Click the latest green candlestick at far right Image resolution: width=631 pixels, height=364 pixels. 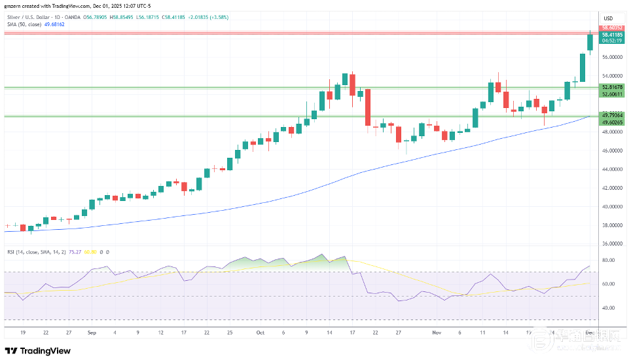590,42
